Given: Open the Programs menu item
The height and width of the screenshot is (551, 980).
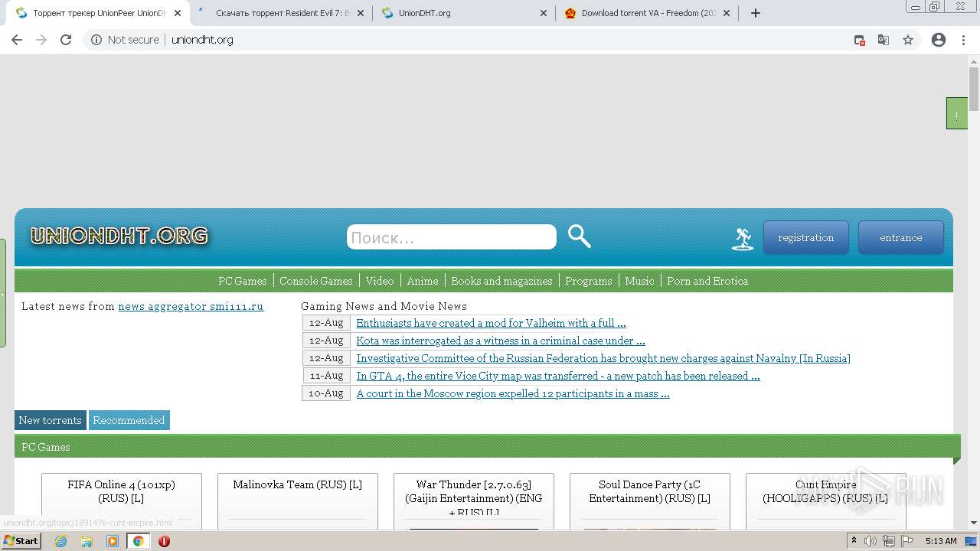Looking at the screenshot, I should [x=588, y=281].
